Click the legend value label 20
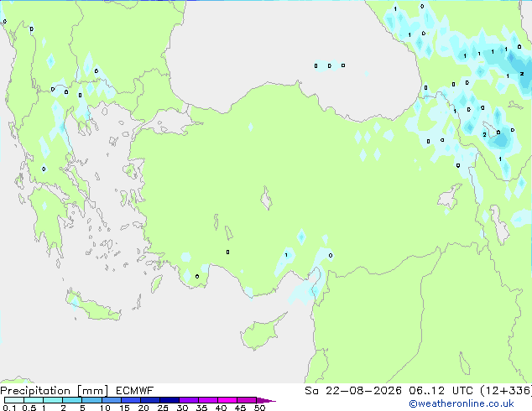 (x=143, y=408)
